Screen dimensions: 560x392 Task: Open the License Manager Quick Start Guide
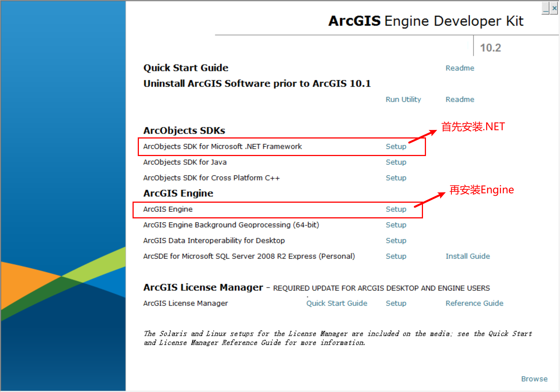pos(336,303)
